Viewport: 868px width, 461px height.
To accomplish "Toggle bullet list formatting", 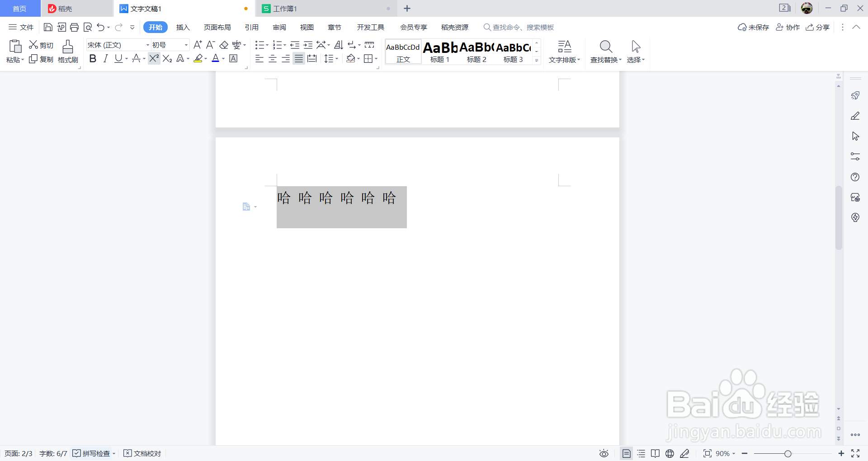I will [259, 45].
